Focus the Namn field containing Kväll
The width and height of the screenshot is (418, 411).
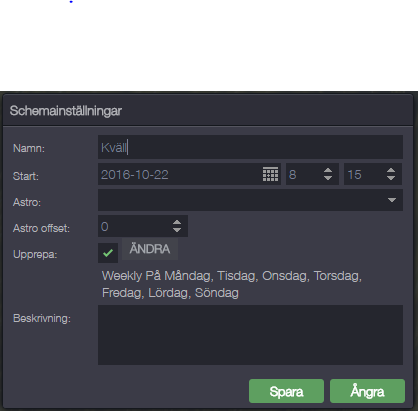250,147
